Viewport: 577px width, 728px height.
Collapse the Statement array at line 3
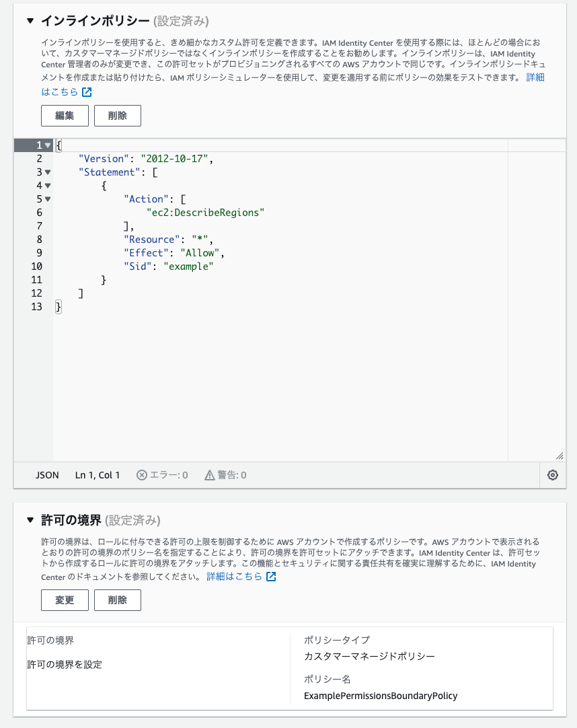(x=46, y=172)
